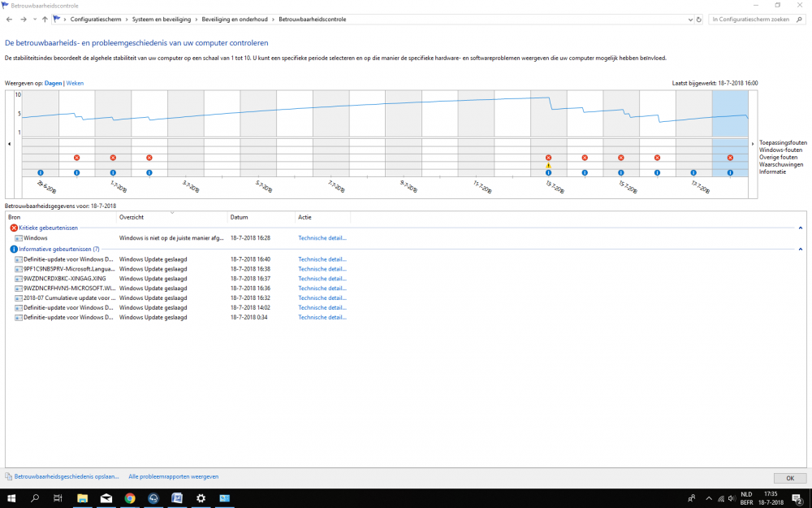Click the NLD BEFR input language indicator

click(x=746, y=498)
